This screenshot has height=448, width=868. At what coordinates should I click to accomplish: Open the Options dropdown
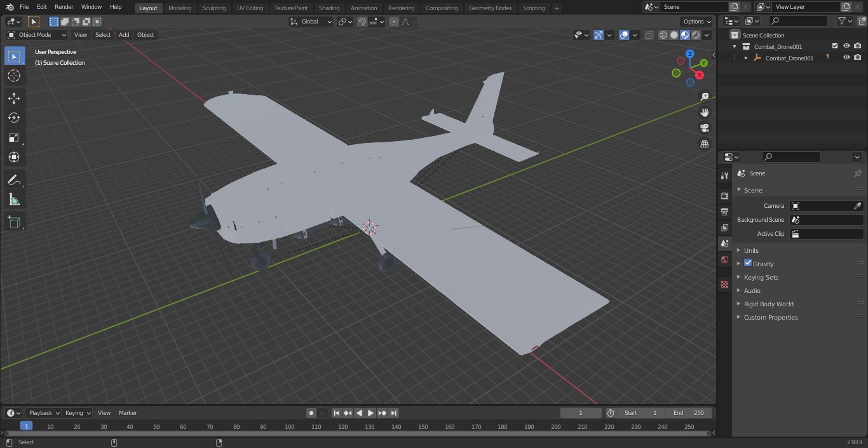click(x=697, y=22)
